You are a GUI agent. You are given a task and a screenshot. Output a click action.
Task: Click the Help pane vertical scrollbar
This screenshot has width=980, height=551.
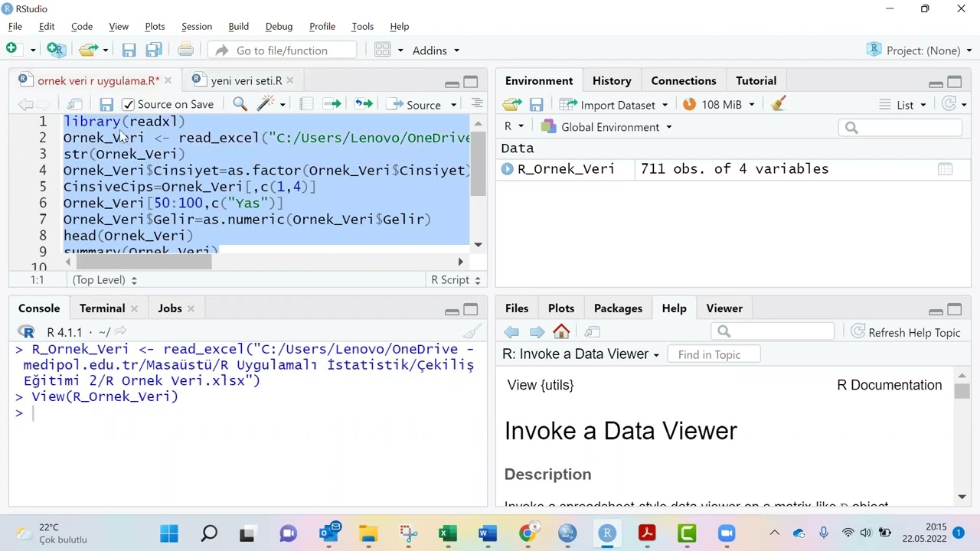point(962,435)
